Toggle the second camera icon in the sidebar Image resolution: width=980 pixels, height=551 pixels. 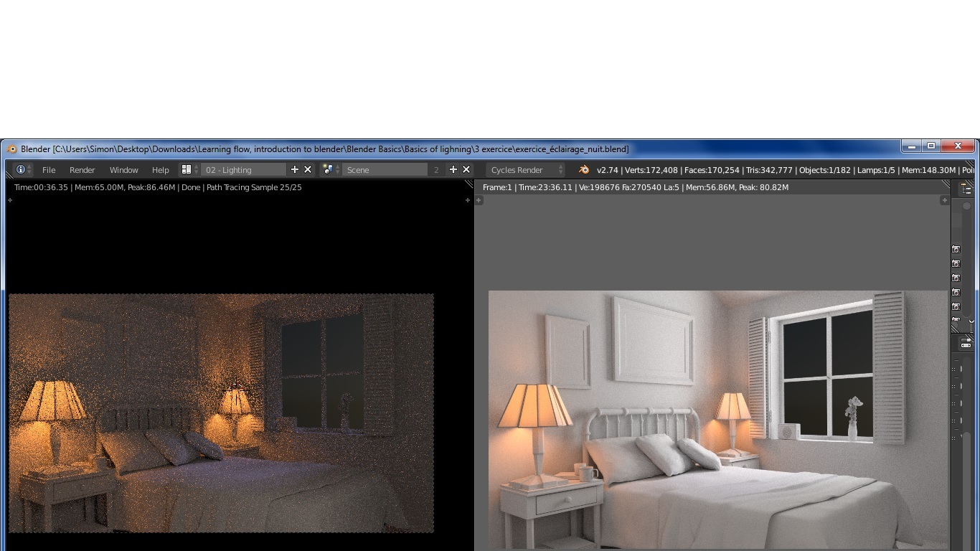coord(956,263)
